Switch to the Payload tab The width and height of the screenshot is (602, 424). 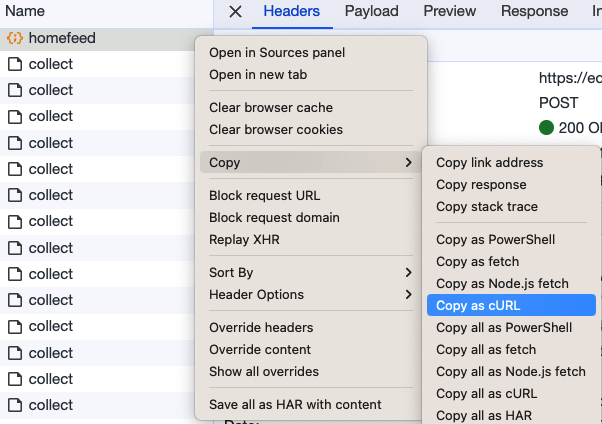[x=371, y=12]
